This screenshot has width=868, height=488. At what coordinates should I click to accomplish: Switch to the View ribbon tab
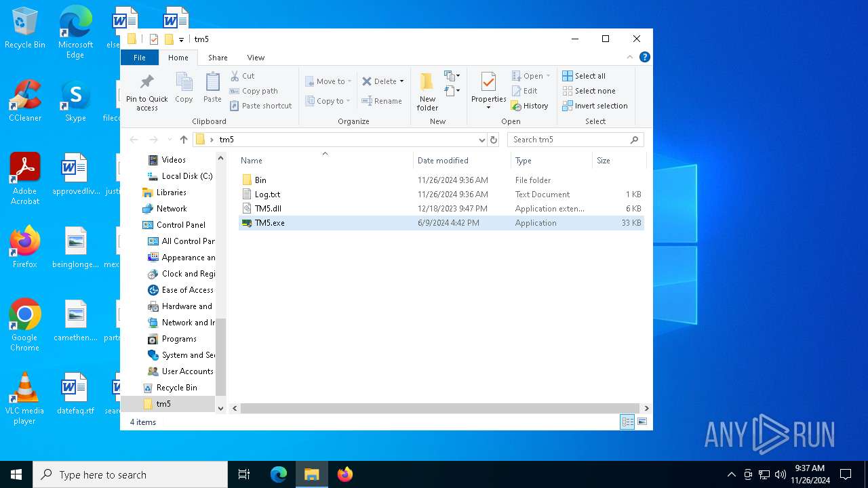[256, 58]
